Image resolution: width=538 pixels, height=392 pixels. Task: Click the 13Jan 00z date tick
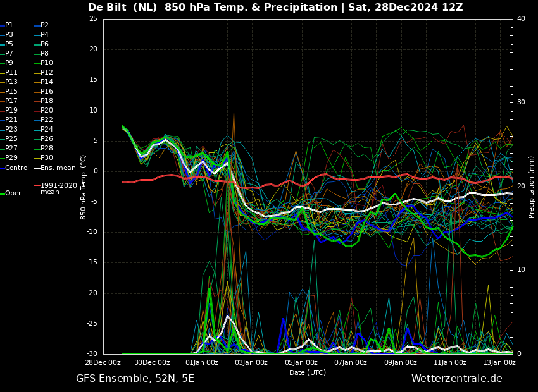[x=499, y=363]
